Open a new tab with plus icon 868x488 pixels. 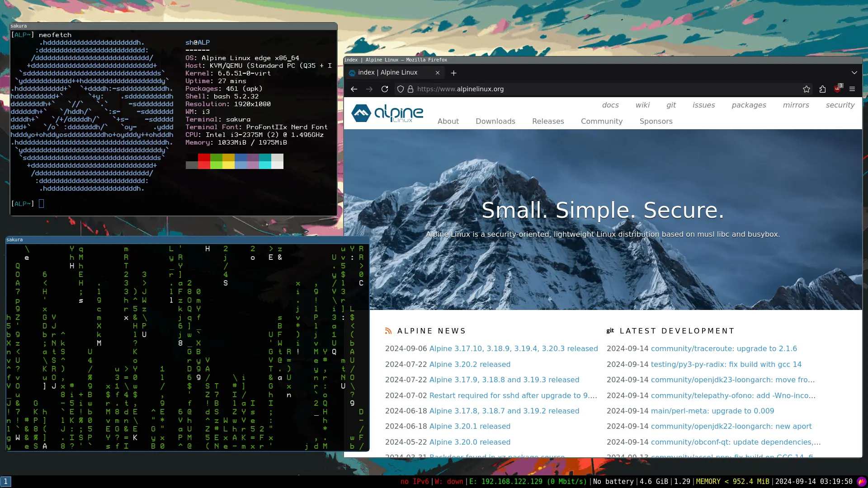(453, 73)
